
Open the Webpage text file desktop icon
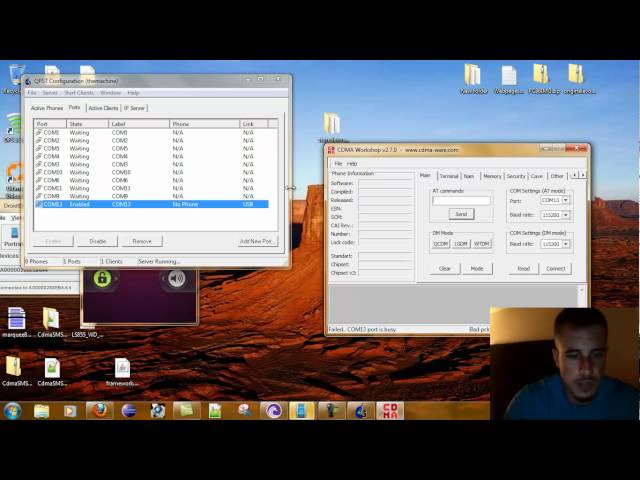[509, 79]
